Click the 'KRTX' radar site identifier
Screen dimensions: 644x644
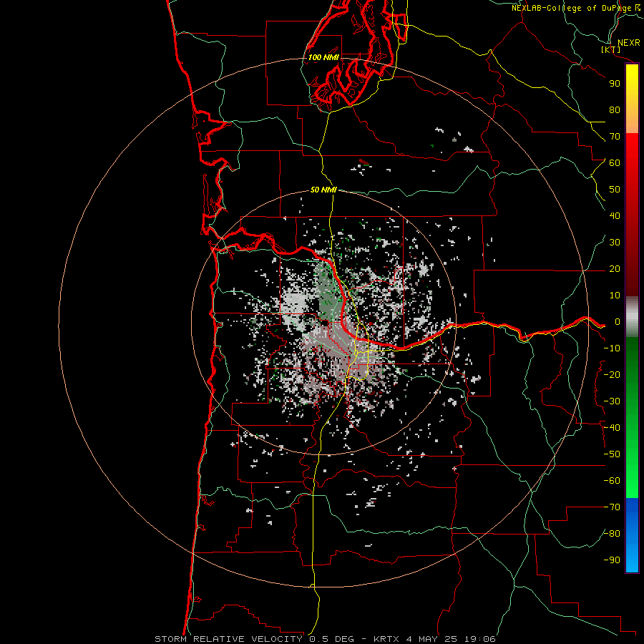coord(386,639)
